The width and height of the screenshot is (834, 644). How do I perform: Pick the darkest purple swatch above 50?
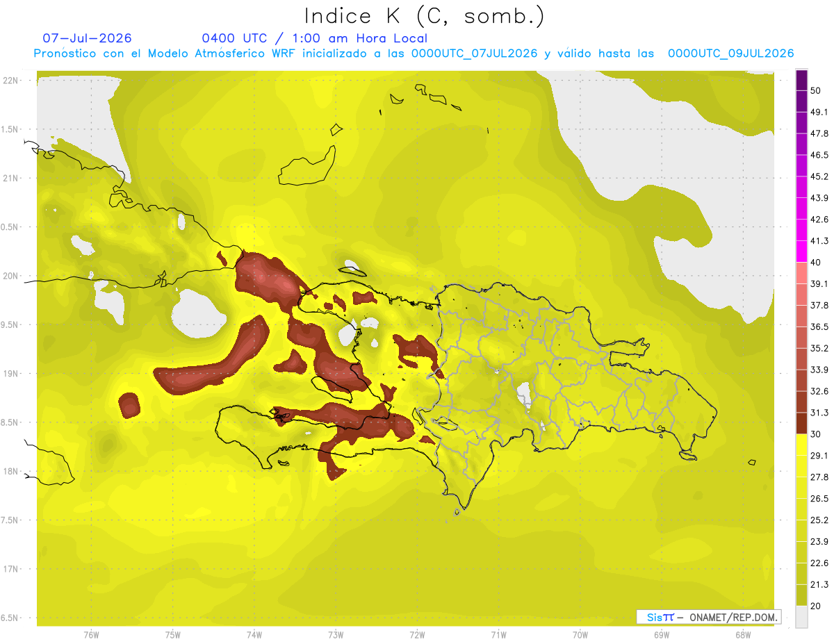pos(801,81)
